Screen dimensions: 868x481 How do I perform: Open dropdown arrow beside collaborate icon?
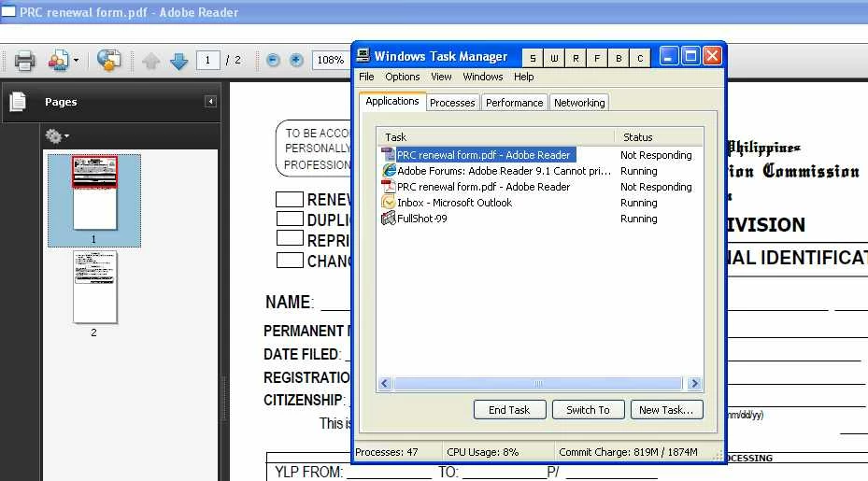77,61
